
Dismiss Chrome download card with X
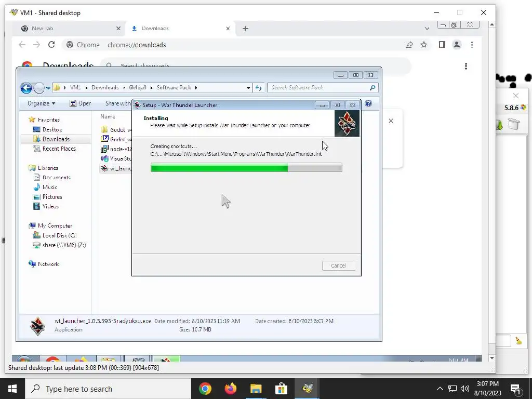(391, 121)
